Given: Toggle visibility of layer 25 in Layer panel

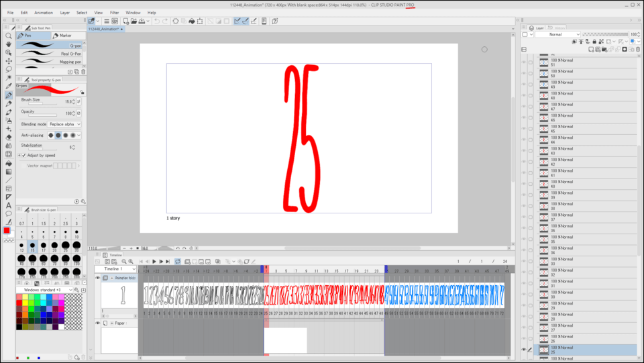Looking at the screenshot, I should coord(524,350).
